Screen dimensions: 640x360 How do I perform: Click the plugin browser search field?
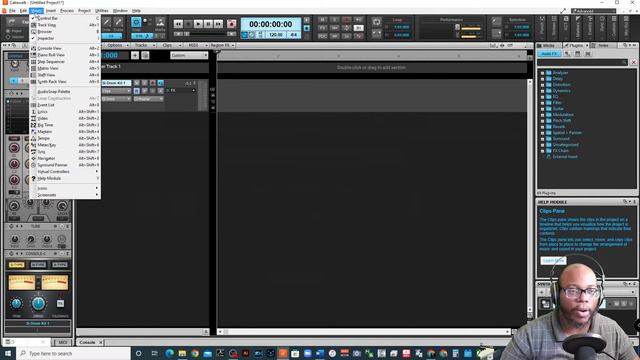[582, 62]
